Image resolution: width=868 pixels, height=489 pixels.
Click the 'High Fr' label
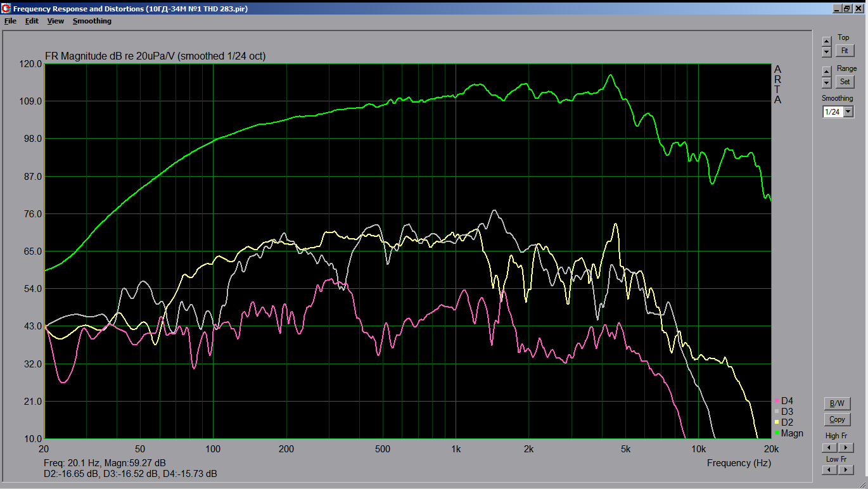click(x=836, y=436)
